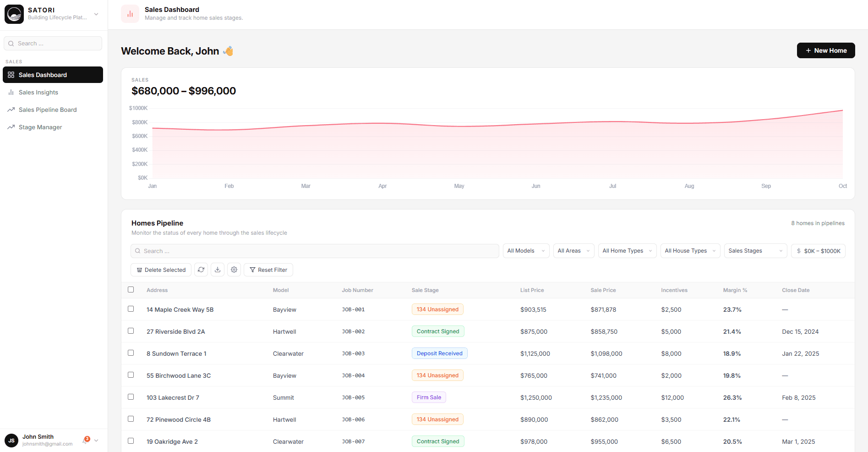
Task: Click the dollar sign icon in price filter
Action: click(x=799, y=251)
